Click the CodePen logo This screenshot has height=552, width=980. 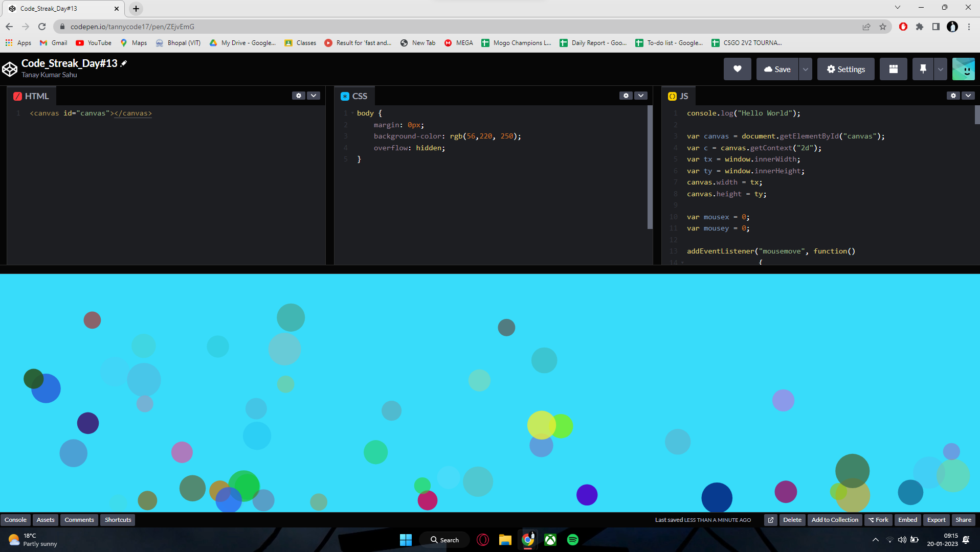click(9, 68)
